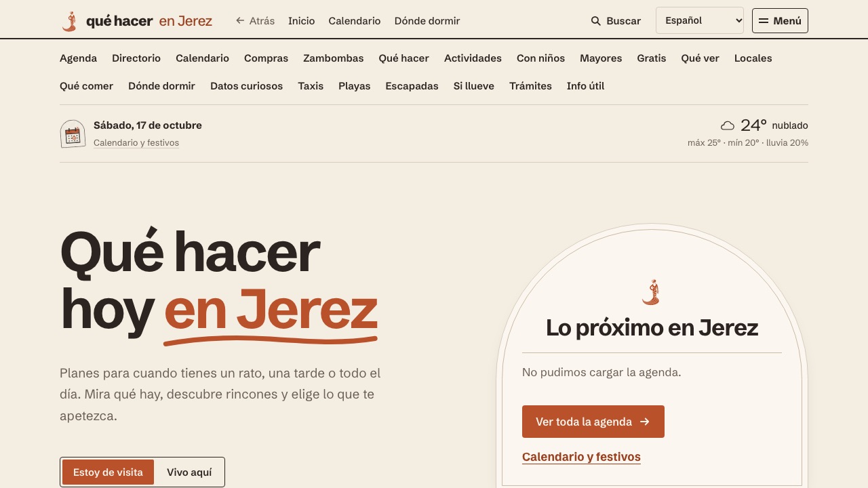Open the Taxis category
Screen dimensions: 868x488
(x=311, y=86)
